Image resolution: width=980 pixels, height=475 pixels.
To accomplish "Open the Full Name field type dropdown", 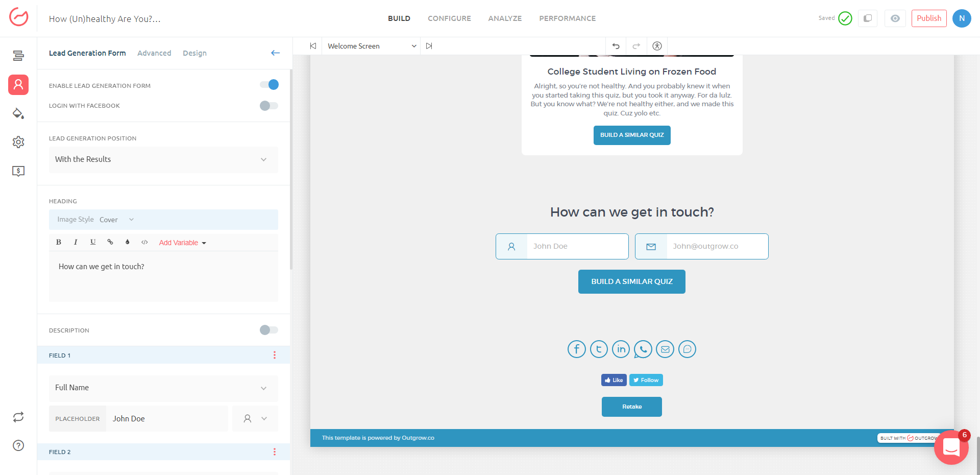I will (x=163, y=388).
